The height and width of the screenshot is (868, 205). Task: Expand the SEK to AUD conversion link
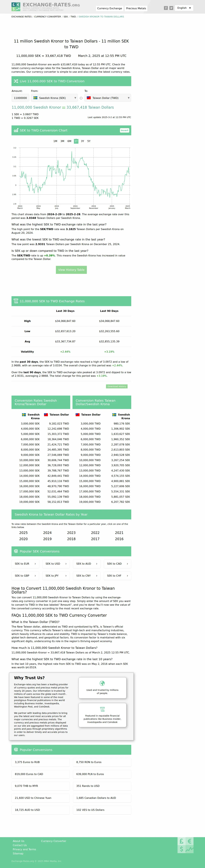[87, 564]
